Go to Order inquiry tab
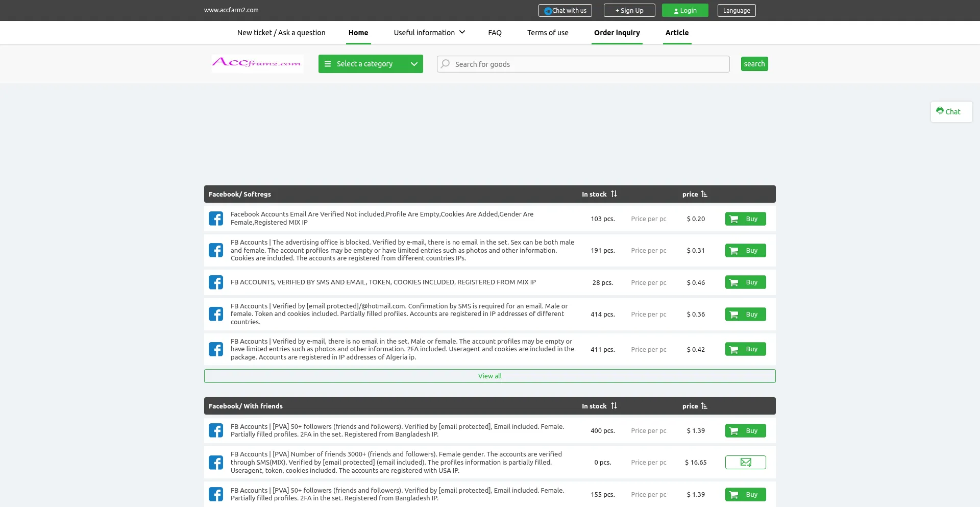980x507 pixels. tap(617, 33)
